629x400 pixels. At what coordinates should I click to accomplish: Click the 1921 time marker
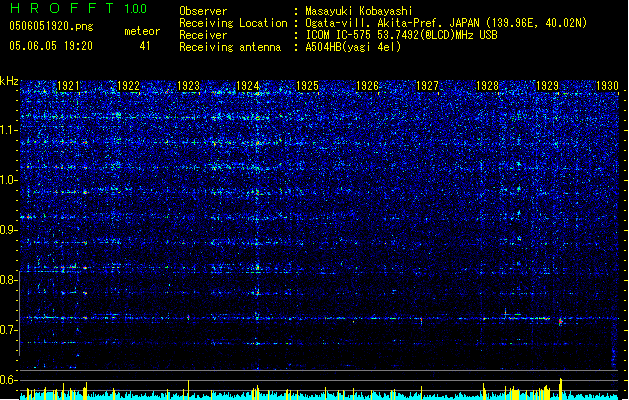(x=68, y=86)
